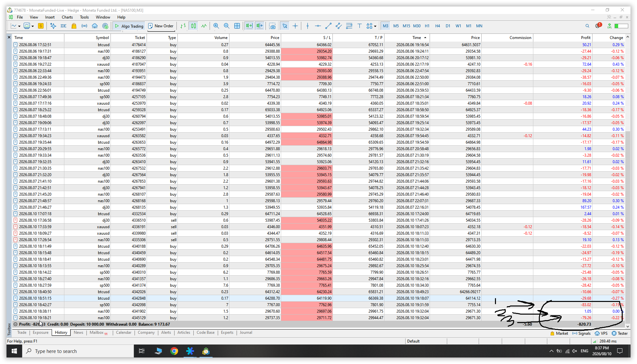Viewport: 637px width, 364px height.
Task: Select the text label T tool
Action: [x=359, y=26]
